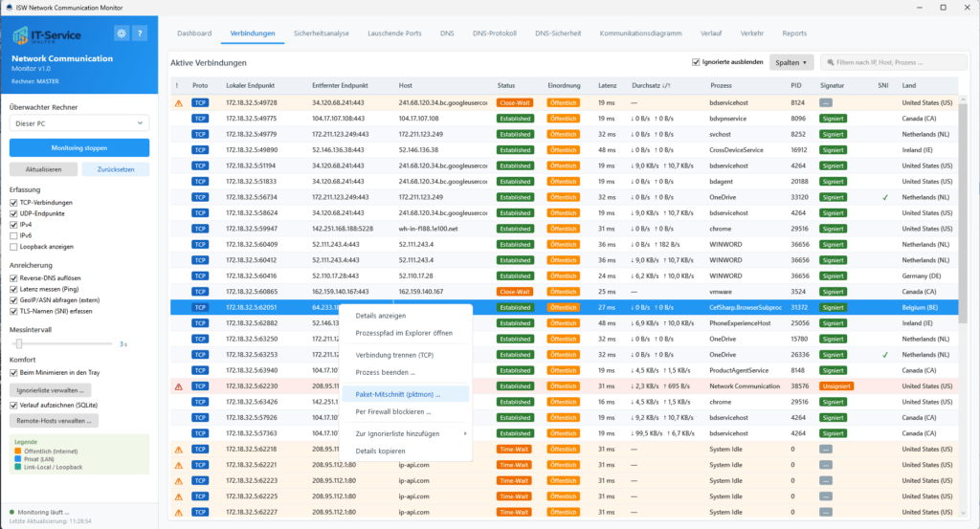Toggle Verlauf aufzeichnen (SQLite) checkbox
980x529 pixels.
pyautogui.click(x=13, y=406)
